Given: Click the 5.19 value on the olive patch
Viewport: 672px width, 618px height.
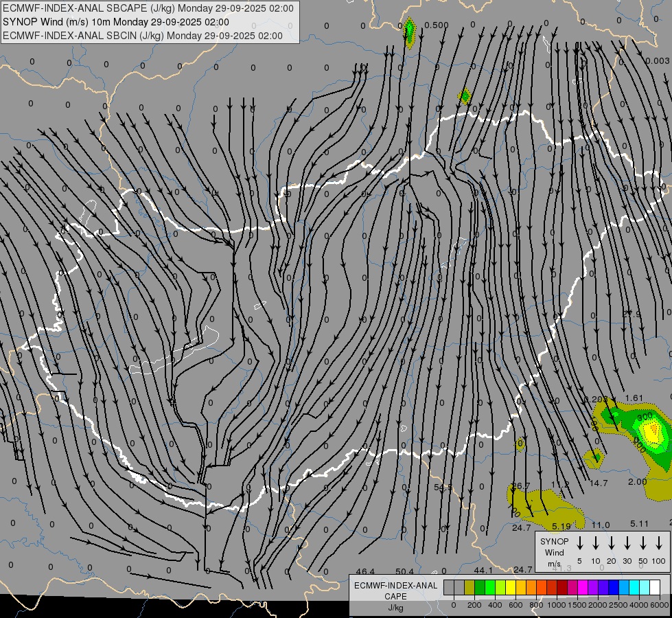Looking at the screenshot, I should [561, 526].
